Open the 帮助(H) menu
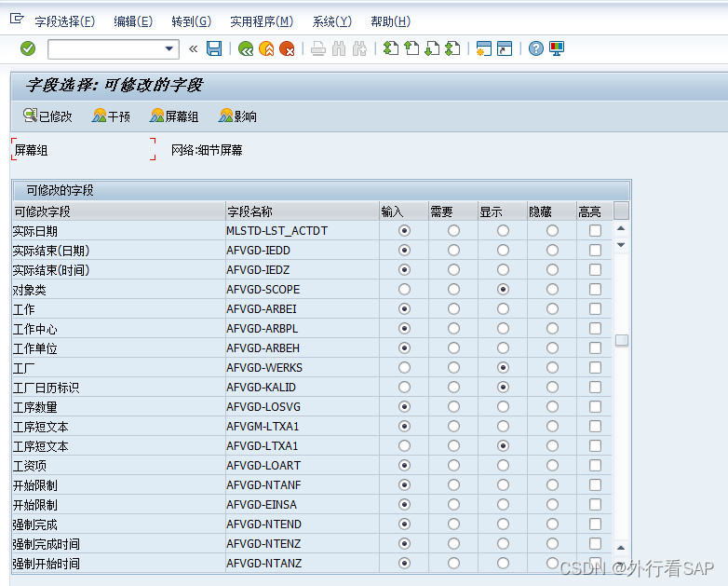The width and height of the screenshot is (728, 586). (390, 21)
